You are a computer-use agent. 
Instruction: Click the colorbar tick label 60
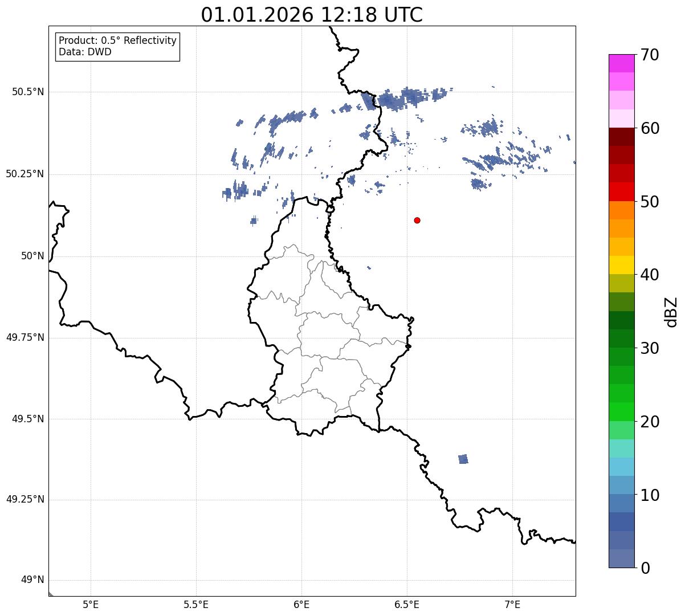(x=650, y=128)
